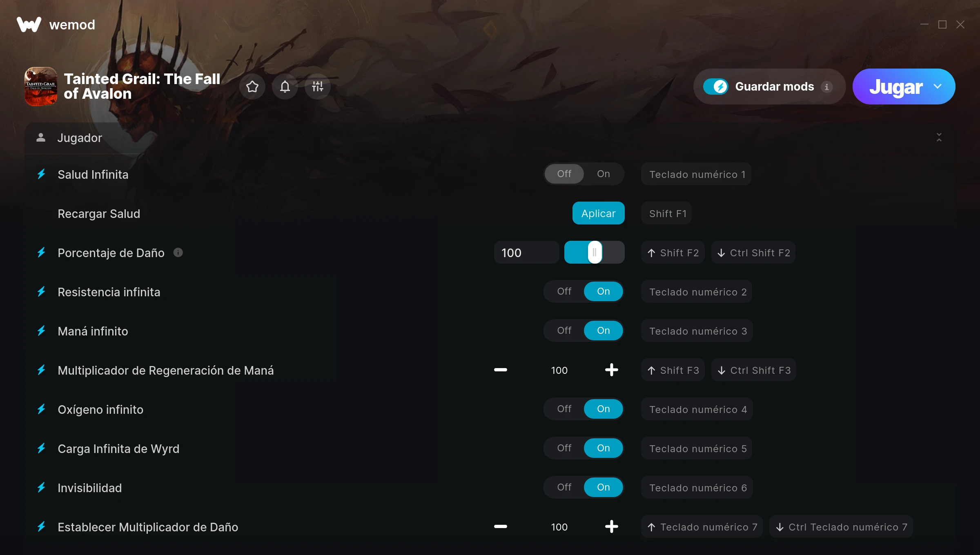Disable Invisibilidad with the Off option

click(x=564, y=487)
